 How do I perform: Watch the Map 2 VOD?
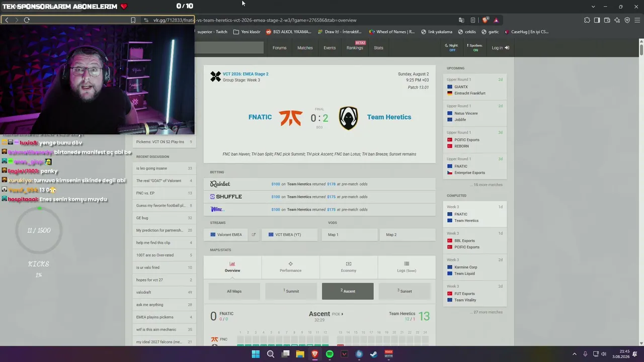(408, 235)
